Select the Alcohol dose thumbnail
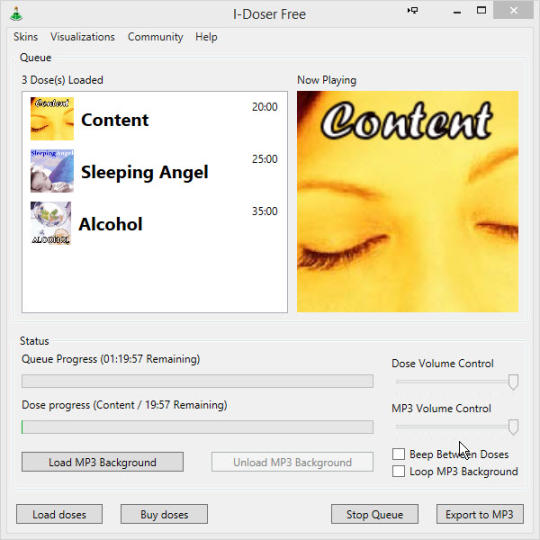Image resolution: width=540 pixels, height=540 pixels. [51, 223]
